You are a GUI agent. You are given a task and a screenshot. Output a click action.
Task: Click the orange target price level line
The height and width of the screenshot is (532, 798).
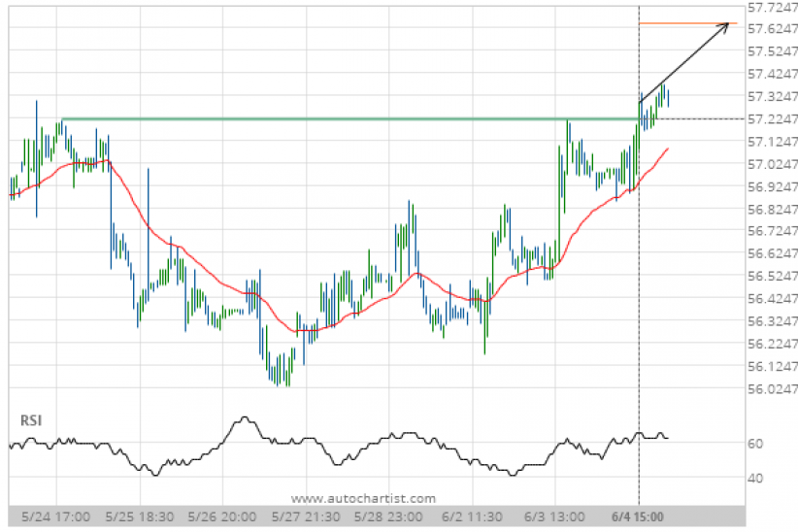point(688,23)
